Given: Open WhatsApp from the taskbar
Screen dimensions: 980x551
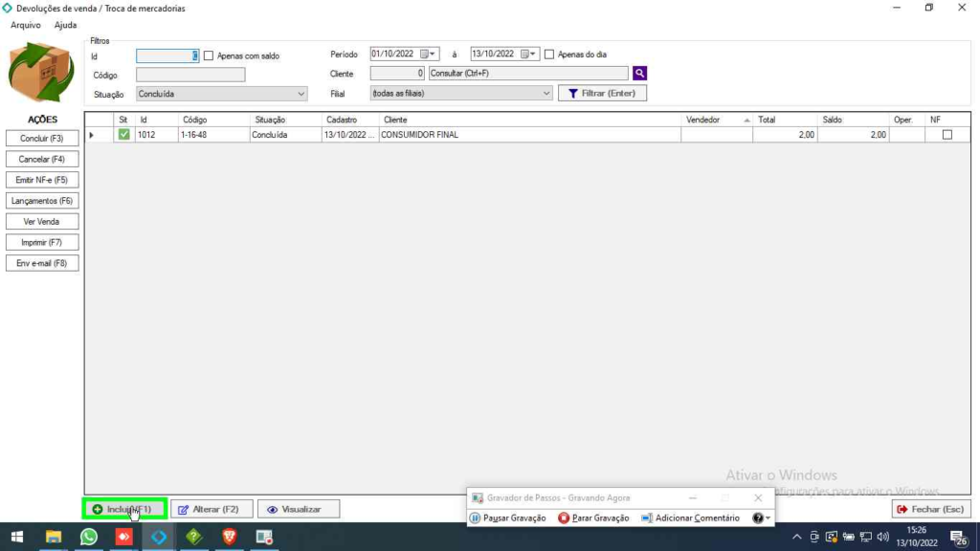Looking at the screenshot, I should [x=88, y=537].
